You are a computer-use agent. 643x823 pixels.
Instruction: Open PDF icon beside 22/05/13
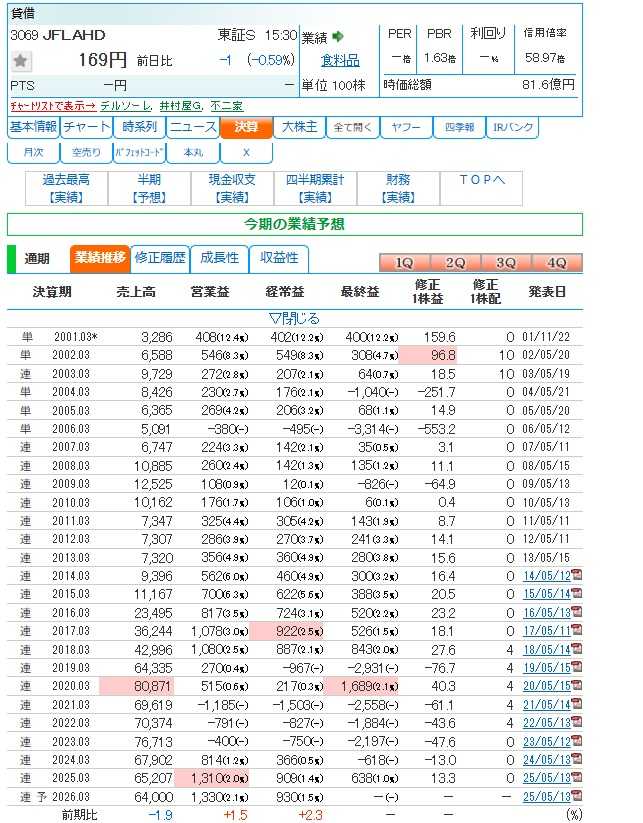pos(577,722)
